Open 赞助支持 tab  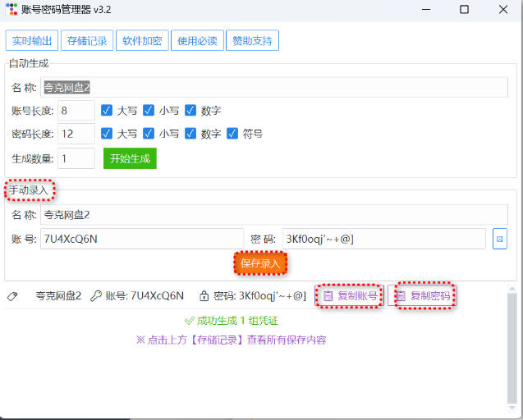[x=252, y=41]
